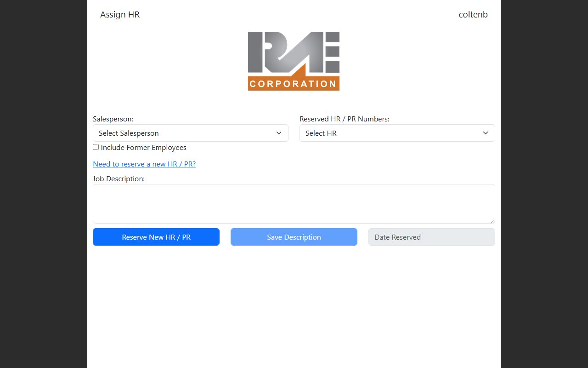Click the Reserve New HR / PR button
Viewport: 588px width, 368px height.
click(x=156, y=237)
